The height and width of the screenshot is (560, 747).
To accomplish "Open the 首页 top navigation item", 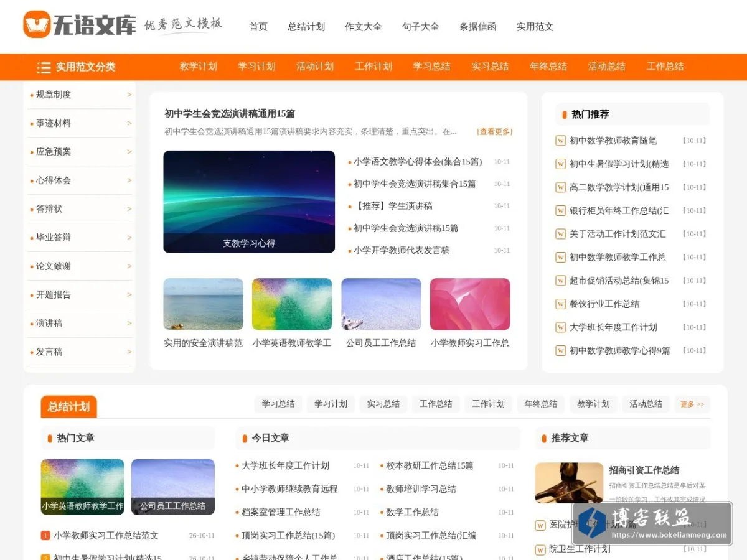I will coord(258,27).
